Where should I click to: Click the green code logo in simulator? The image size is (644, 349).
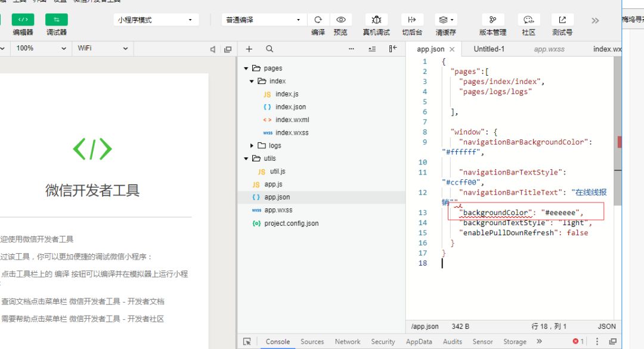[x=92, y=149]
